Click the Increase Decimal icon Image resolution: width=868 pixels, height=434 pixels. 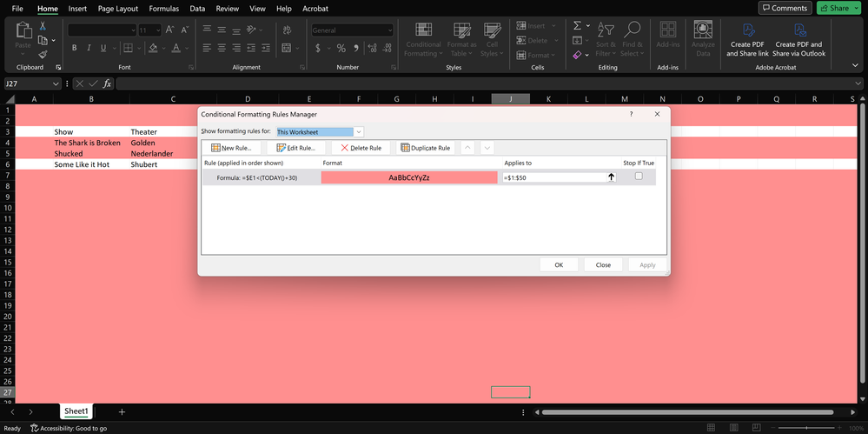click(x=372, y=48)
